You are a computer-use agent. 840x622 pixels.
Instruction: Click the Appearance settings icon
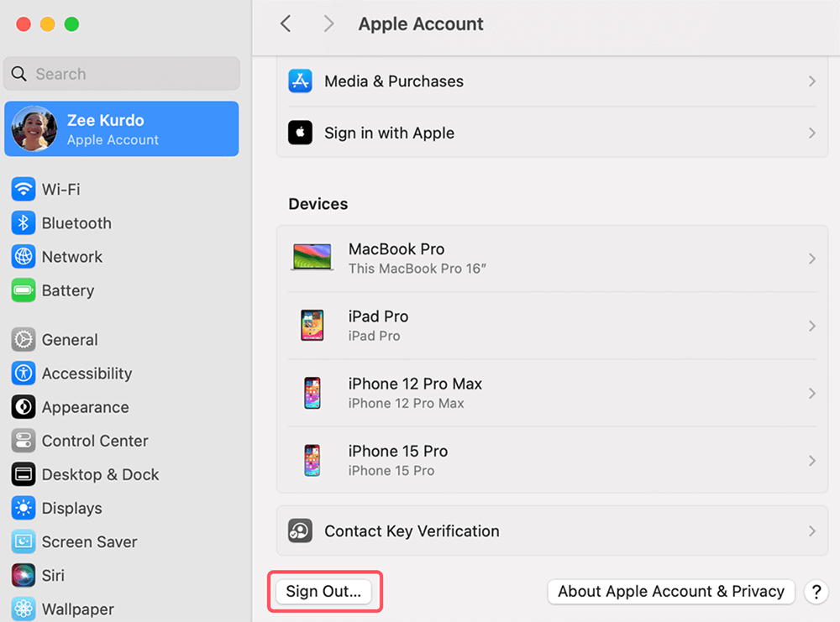pos(23,406)
